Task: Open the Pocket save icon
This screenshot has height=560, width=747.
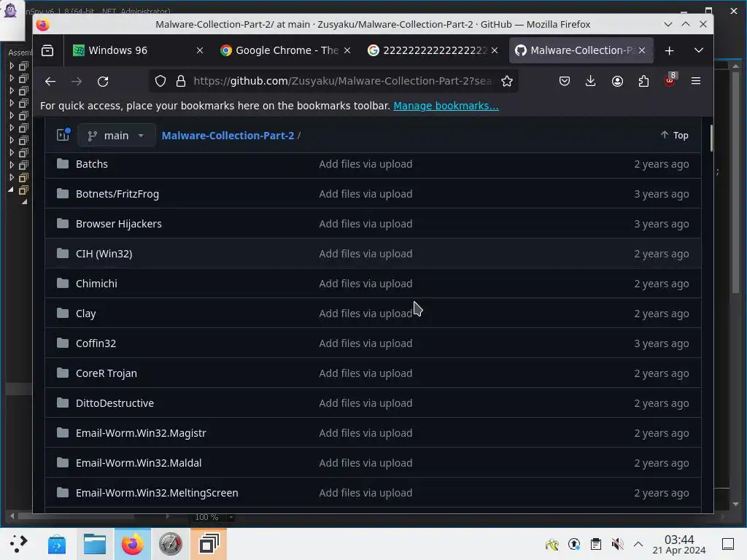Action: coord(565,82)
